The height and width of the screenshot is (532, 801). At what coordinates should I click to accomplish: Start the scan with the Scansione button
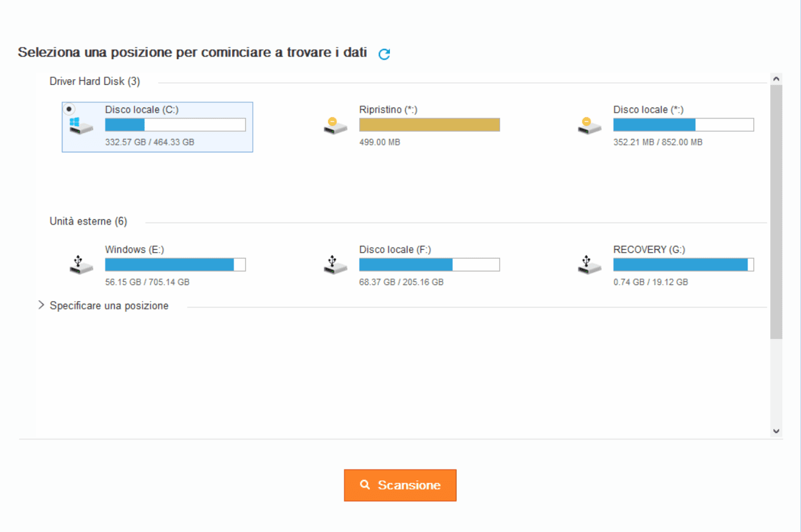pos(400,485)
